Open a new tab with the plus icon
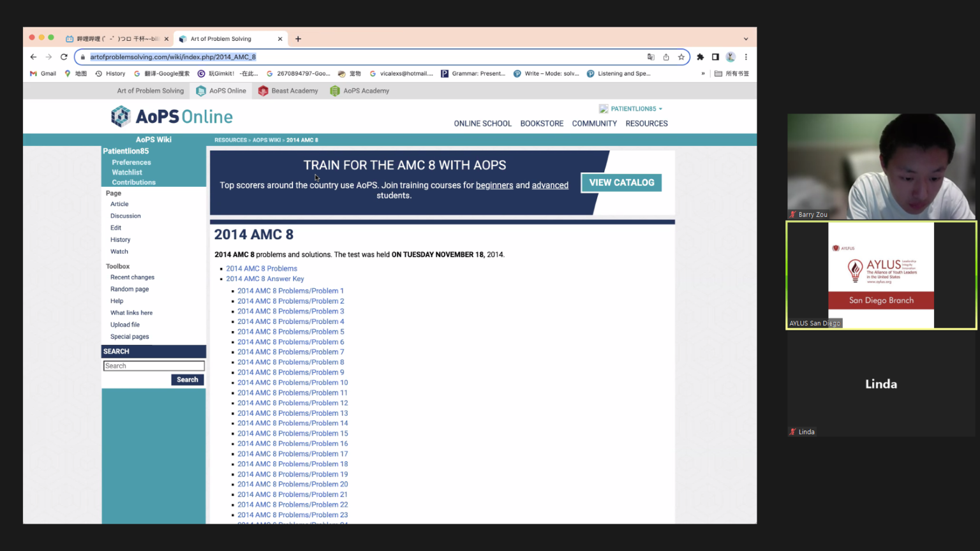 click(298, 39)
